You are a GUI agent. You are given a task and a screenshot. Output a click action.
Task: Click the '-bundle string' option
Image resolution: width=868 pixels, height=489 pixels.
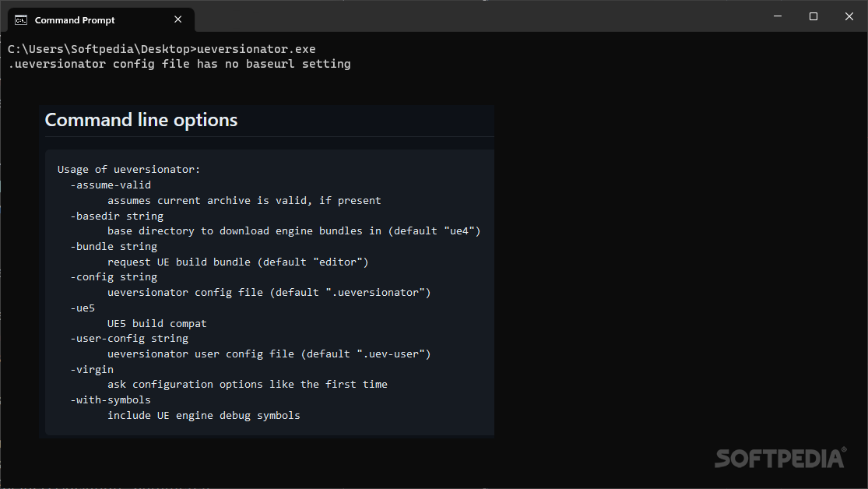point(114,246)
